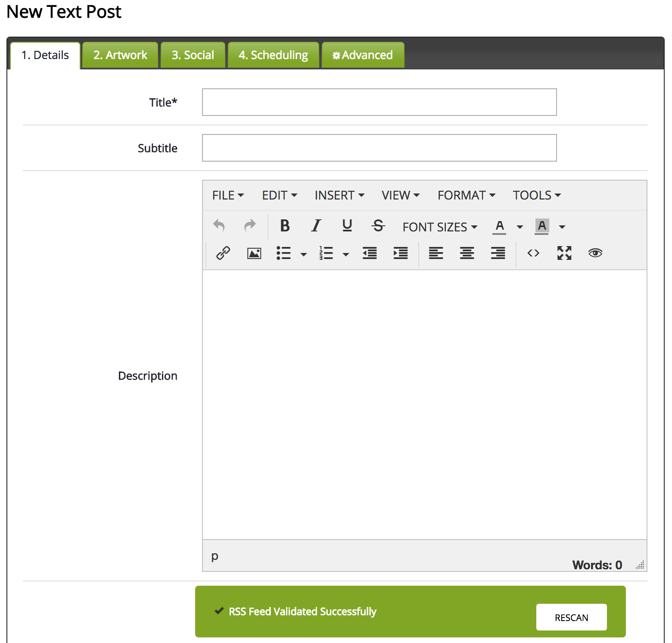Insert an image with the picture icon
The image size is (672, 643).
click(254, 253)
